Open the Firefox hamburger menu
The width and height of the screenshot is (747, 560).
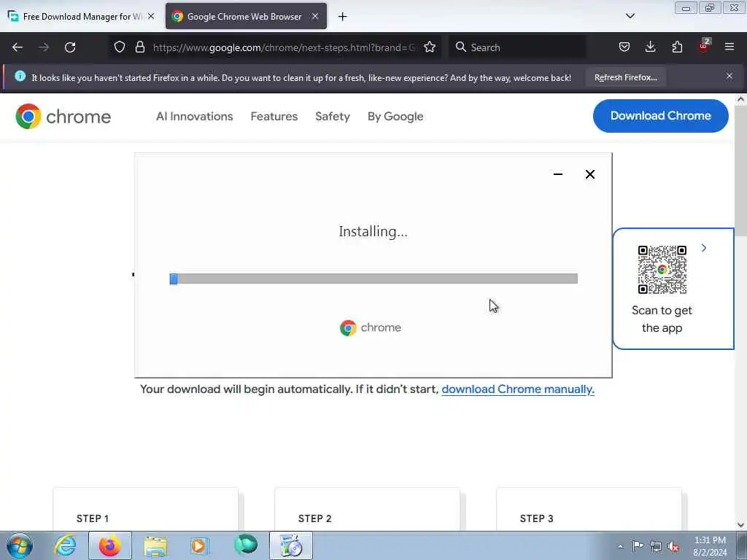click(x=729, y=47)
